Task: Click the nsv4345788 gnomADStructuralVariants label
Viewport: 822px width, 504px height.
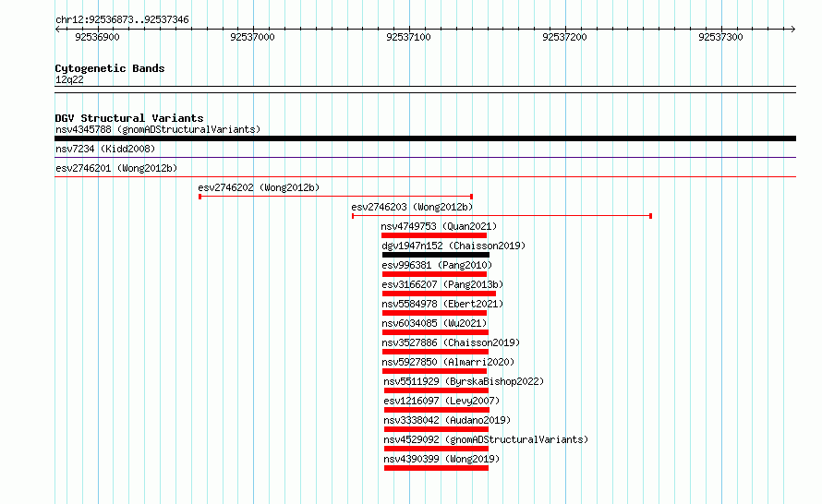Action: pos(158,129)
